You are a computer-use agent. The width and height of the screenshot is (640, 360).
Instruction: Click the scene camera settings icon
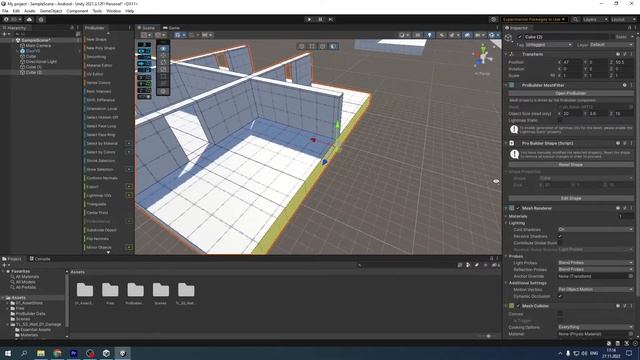click(x=478, y=35)
